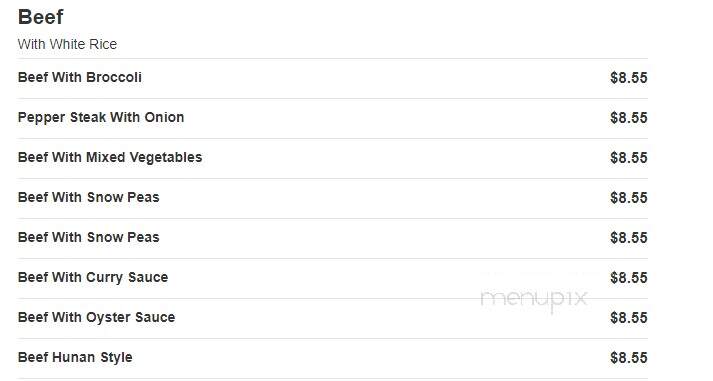Select the Beef With Mixed Vegetables price
This screenshot has height=381, width=713.
point(629,158)
